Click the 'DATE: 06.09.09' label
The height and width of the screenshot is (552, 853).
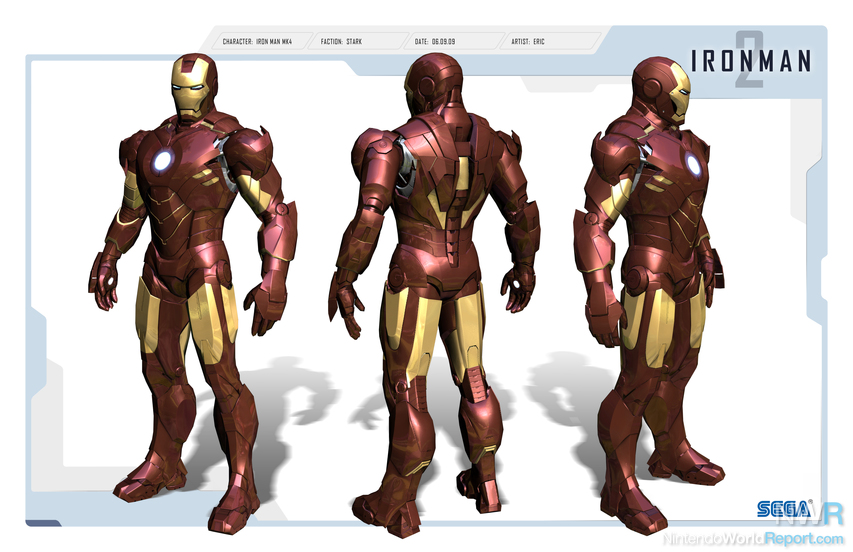[x=435, y=41]
